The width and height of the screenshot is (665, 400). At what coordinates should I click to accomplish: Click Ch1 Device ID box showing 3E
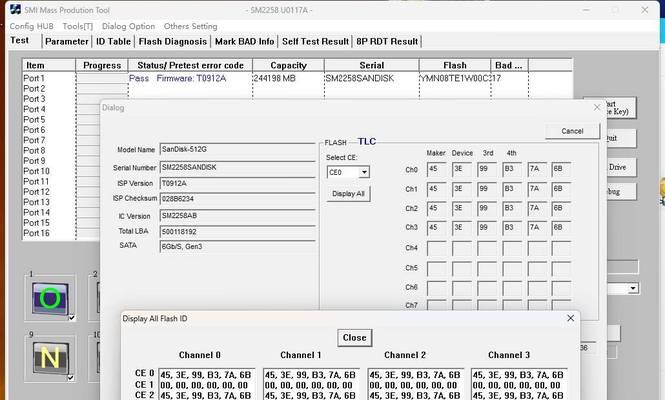[461, 189]
